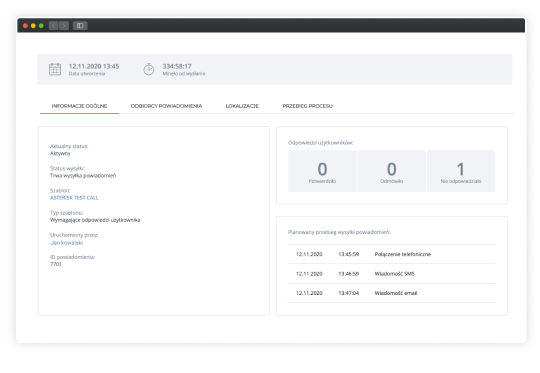Click the Nie odpowiedziało counter tile

(461, 171)
